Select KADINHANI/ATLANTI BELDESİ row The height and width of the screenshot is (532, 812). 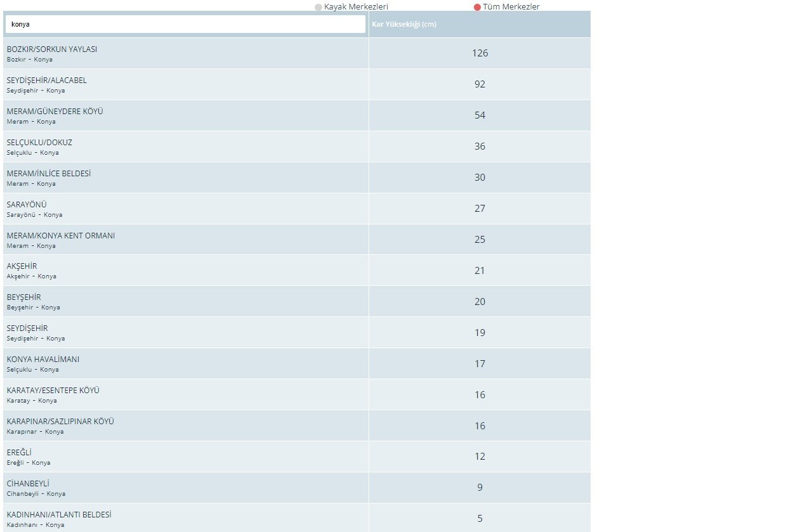click(x=59, y=515)
